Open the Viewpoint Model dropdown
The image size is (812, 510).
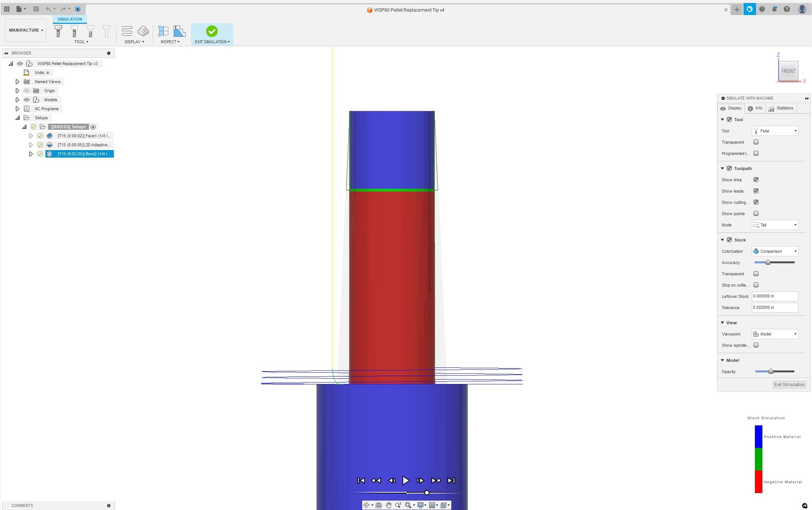click(775, 334)
